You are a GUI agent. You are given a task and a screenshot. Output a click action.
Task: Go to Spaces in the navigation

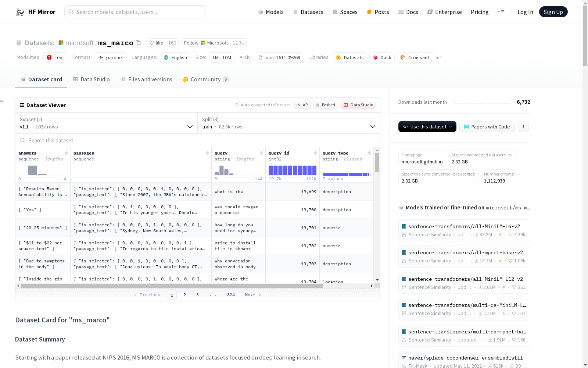click(x=345, y=12)
